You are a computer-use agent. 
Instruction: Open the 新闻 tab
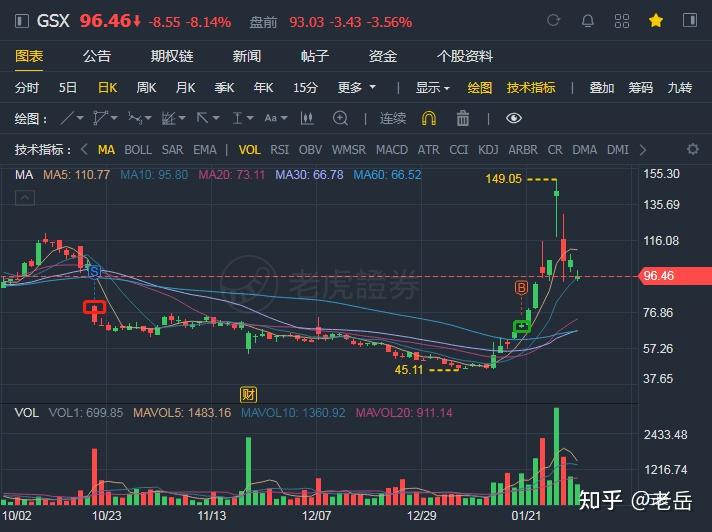[247, 56]
